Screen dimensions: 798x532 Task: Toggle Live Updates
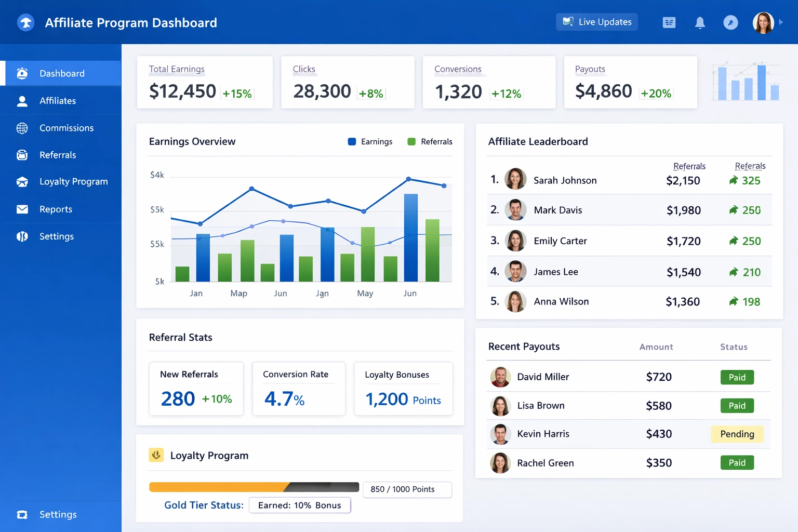[x=596, y=22]
